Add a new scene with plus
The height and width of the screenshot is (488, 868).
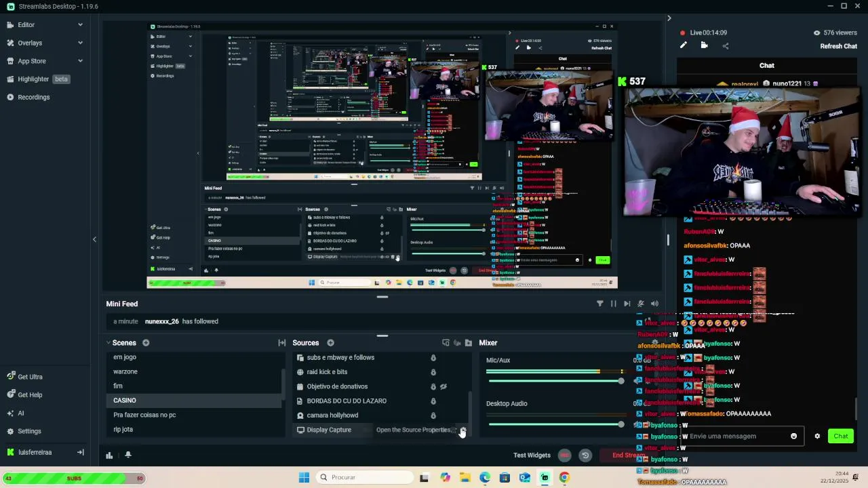146,343
